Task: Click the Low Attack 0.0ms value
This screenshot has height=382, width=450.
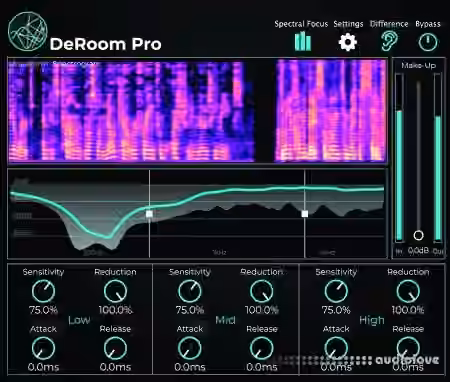Action: click(x=43, y=367)
